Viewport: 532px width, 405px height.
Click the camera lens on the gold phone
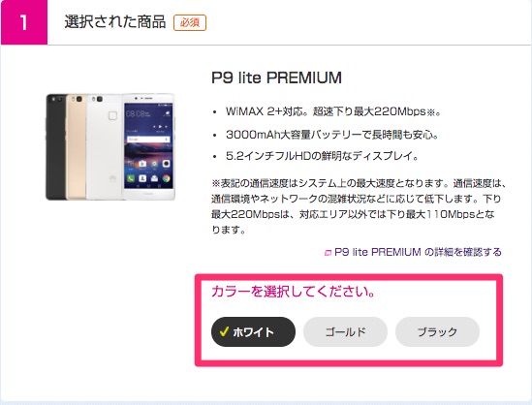[x=79, y=99]
